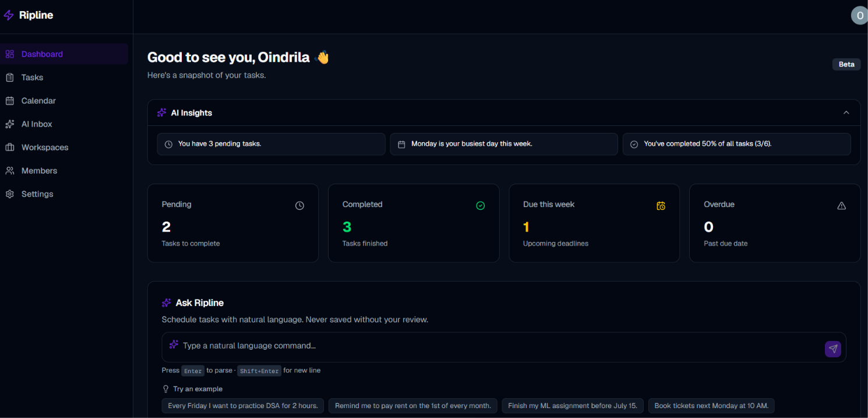Click the Members people icon

click(10, 171)
